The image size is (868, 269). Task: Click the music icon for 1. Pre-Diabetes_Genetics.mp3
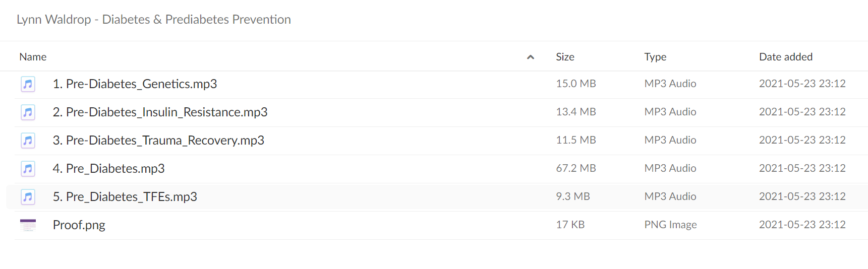point(28,84)
